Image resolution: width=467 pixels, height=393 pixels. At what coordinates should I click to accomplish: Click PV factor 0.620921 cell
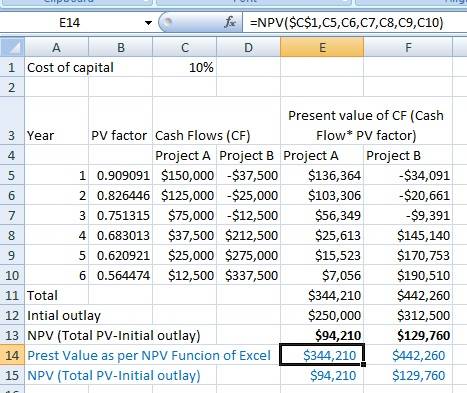point(121,255)
